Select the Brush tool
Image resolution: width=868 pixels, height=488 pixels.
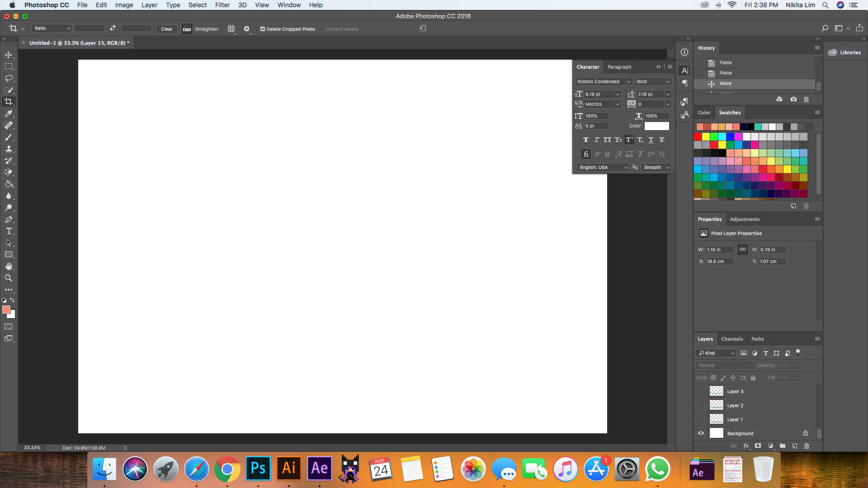coord(8,136)
